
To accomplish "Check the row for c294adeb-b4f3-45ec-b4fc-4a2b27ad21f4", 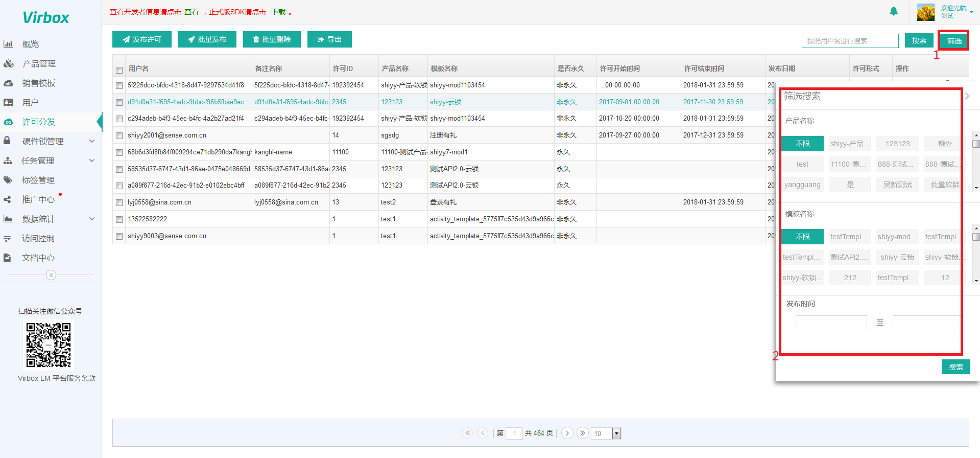I will [x=119, y=119].
